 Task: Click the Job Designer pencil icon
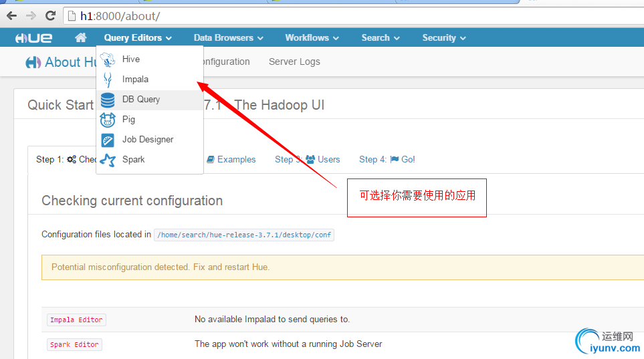(x=108, y=140)
